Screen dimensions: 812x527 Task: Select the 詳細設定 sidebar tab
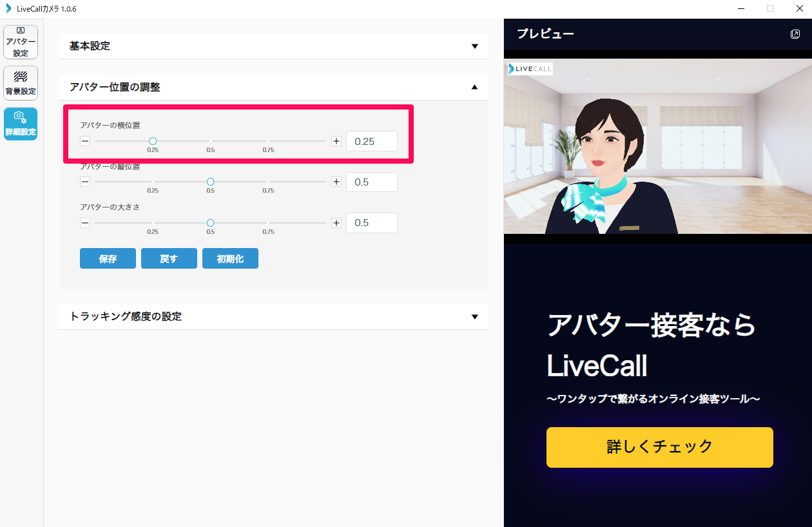pyautogui.click(x=21, y=124)
